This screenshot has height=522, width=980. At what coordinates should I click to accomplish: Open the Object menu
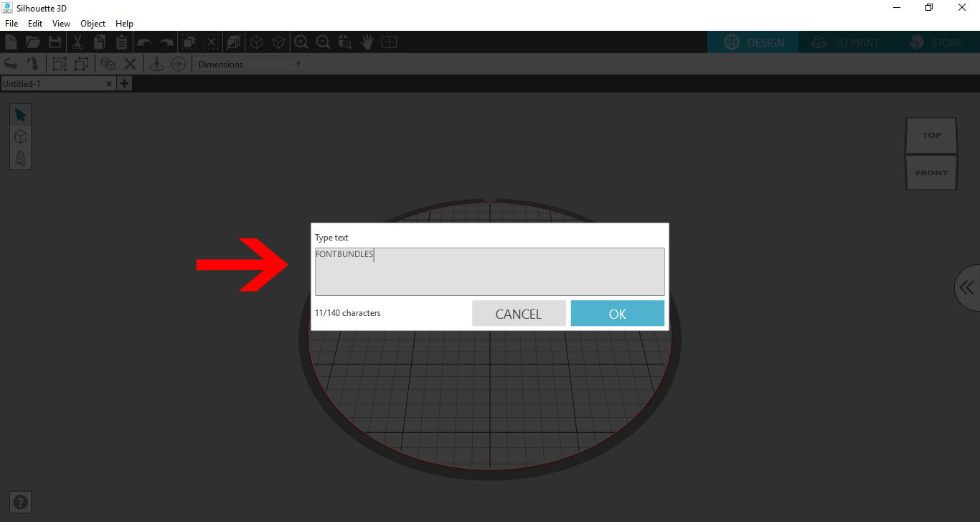(x=93, y=24)
